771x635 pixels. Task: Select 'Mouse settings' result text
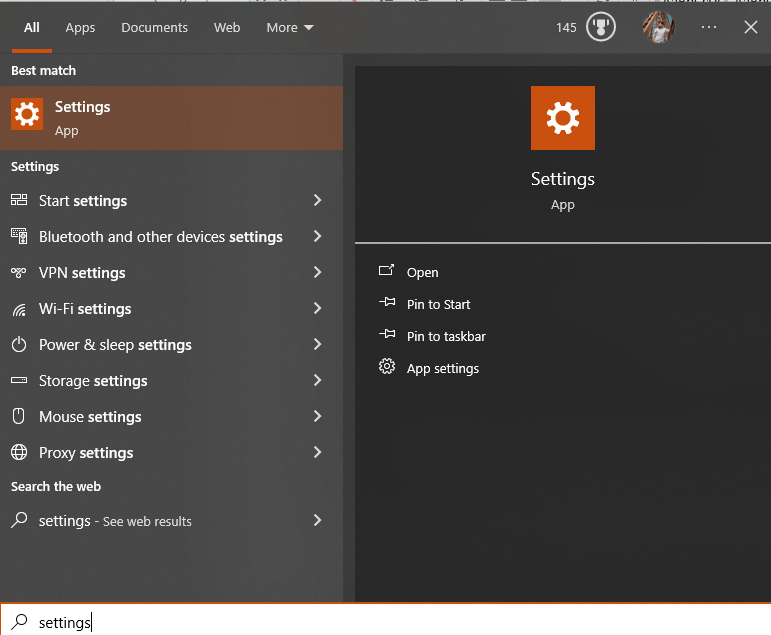click(90, 417)
